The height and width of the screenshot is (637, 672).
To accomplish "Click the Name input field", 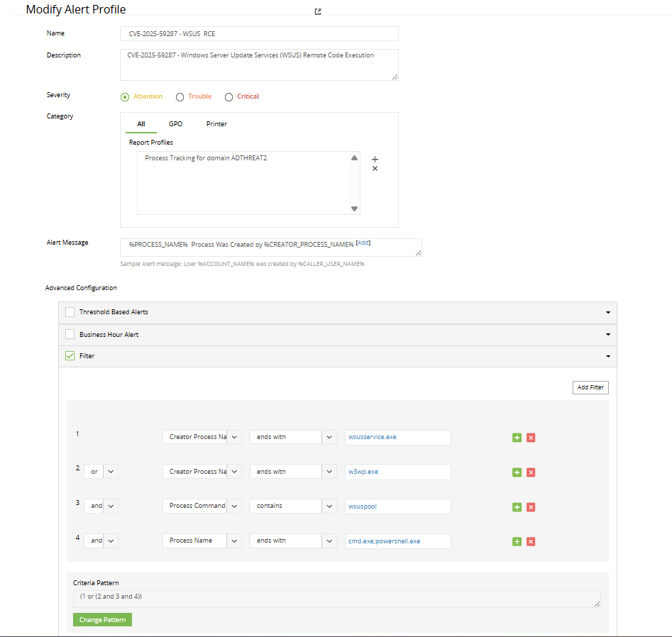I will [259, 34].
